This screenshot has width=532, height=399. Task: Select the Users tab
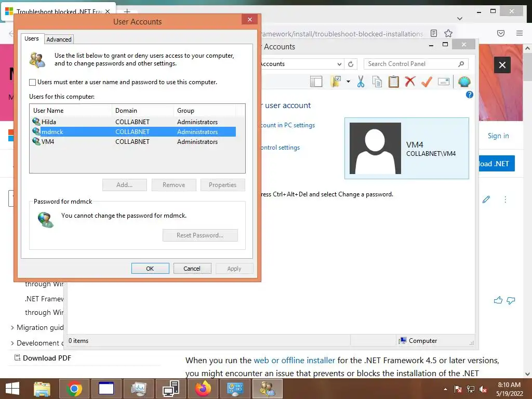click(32, 38)
